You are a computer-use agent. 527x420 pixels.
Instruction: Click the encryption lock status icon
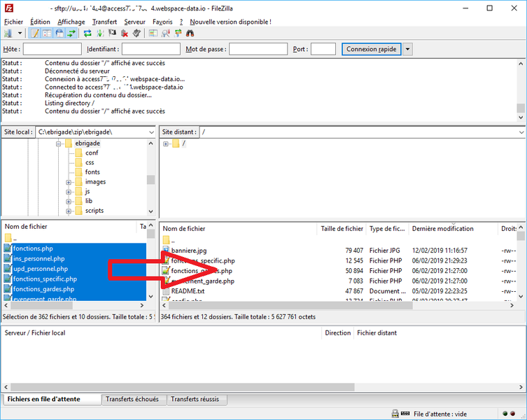(x=395, y=414)
